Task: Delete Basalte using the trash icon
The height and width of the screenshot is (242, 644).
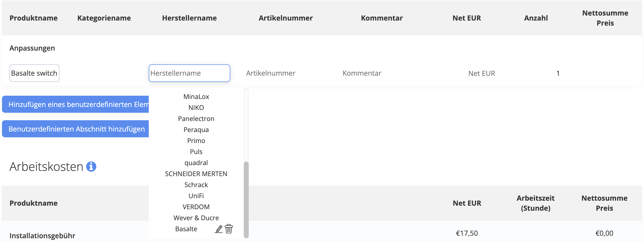Action: (228, 229)
